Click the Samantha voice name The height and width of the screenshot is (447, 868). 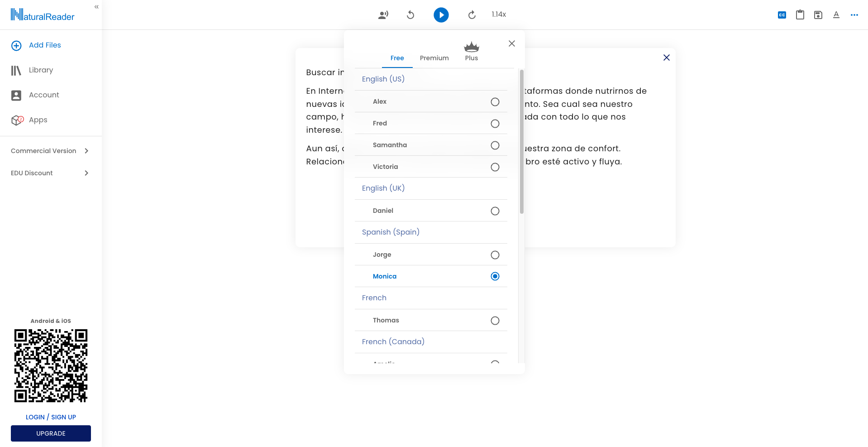(x=390, y=145)
